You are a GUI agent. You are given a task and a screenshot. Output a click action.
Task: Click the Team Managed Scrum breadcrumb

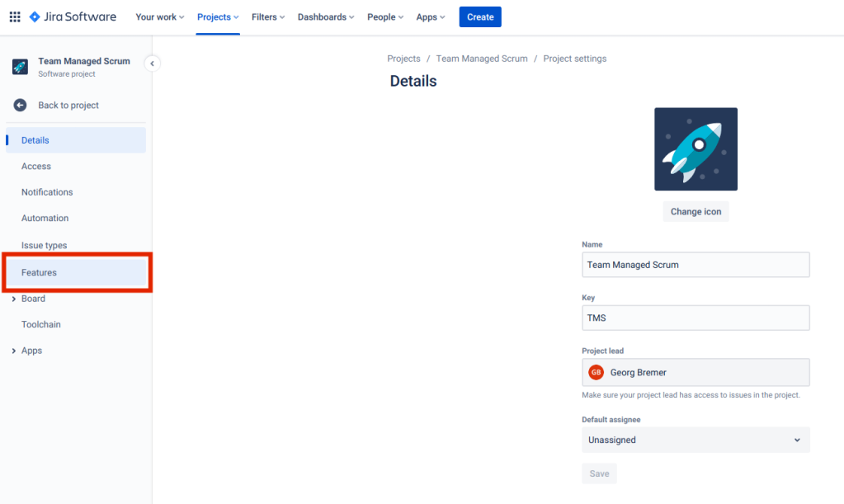tap(482, 59)
